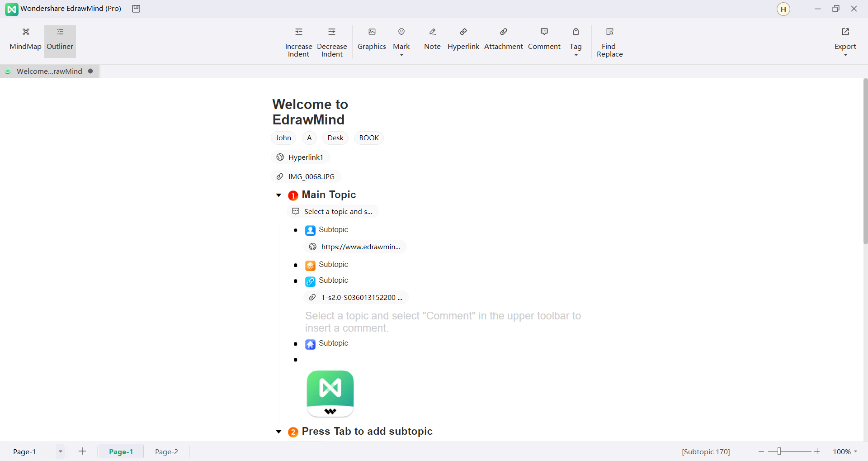Click the BOOK tag
Screen dimensions: 868x461
tap(369, 138)
